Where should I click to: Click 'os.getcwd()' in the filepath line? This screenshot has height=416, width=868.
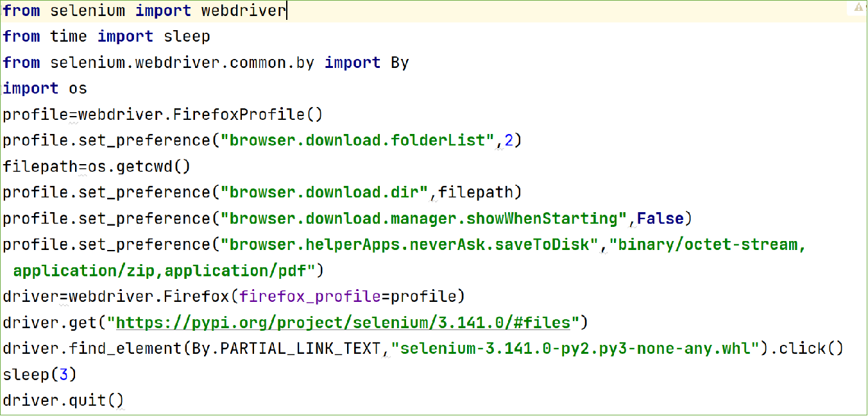coord(139,167)
